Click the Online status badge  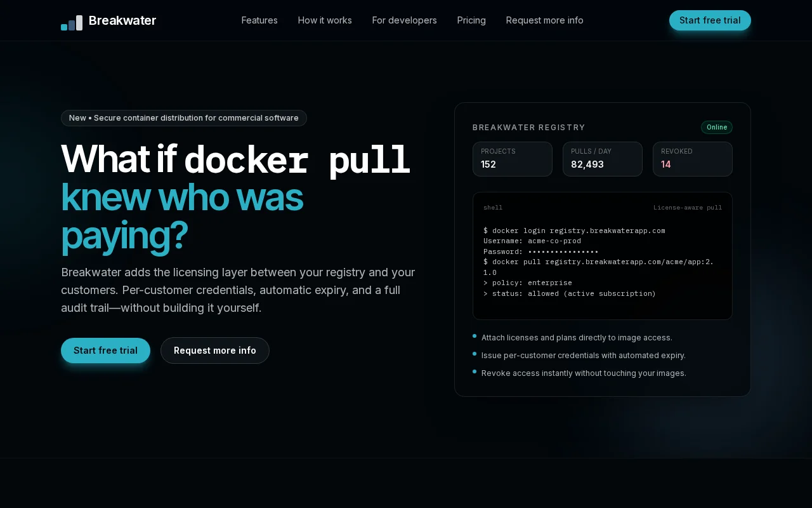717,127
